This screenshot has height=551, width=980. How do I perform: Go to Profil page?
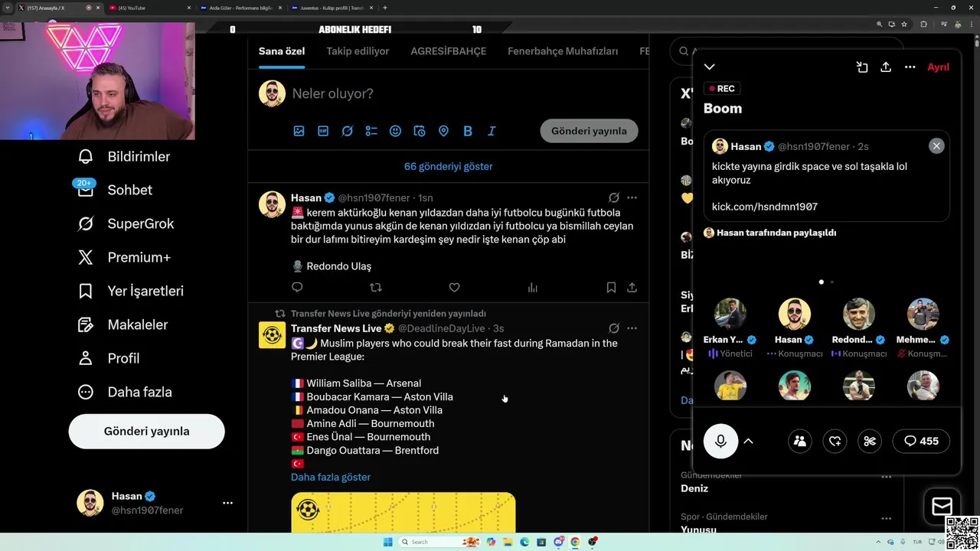coord(109,358)
